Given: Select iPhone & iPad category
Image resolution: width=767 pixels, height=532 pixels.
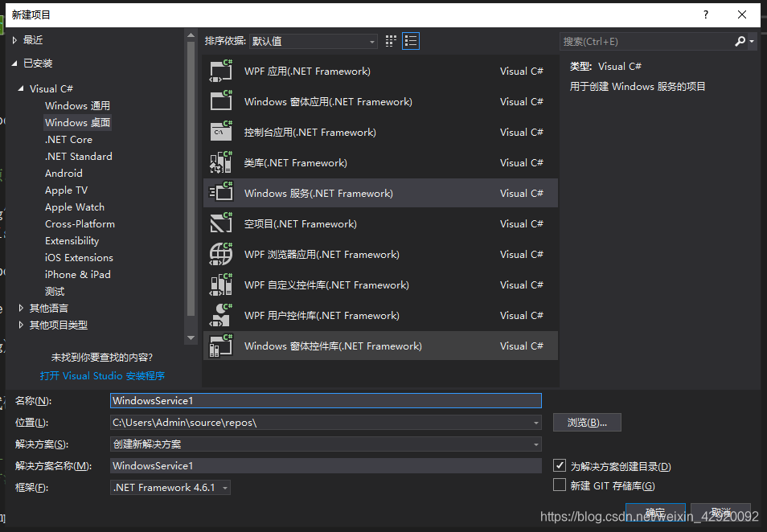Looking at the screenshot, I should click(x=77, y=274).
